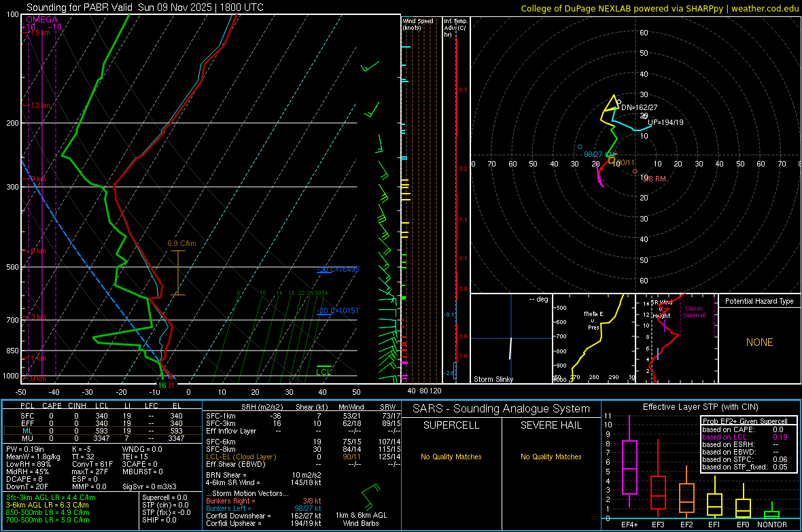Image resolution: width=802 pixels, height=532 pixels.
Task: Click the 'SARS - Sounding Analogue System' title
Action: [x=502, y=409]
